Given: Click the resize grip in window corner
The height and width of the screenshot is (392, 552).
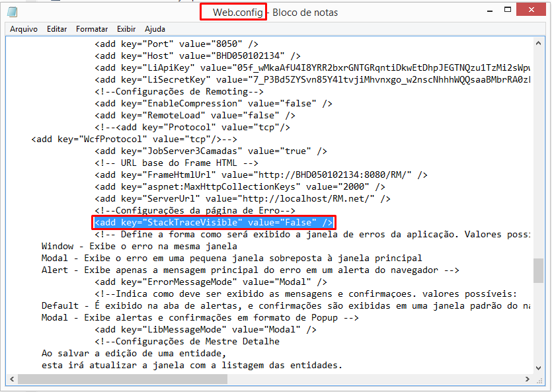Looking at the screenshot, I should tap(539, 379).
